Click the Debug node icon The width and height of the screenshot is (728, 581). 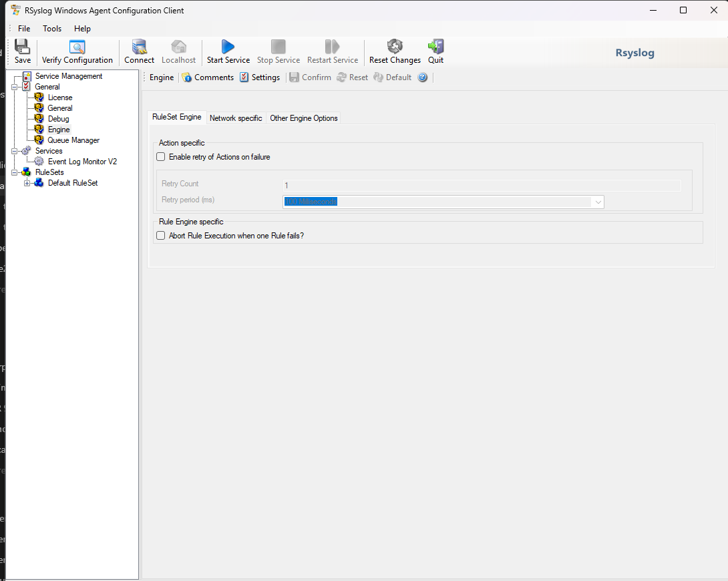click(39, 119)
